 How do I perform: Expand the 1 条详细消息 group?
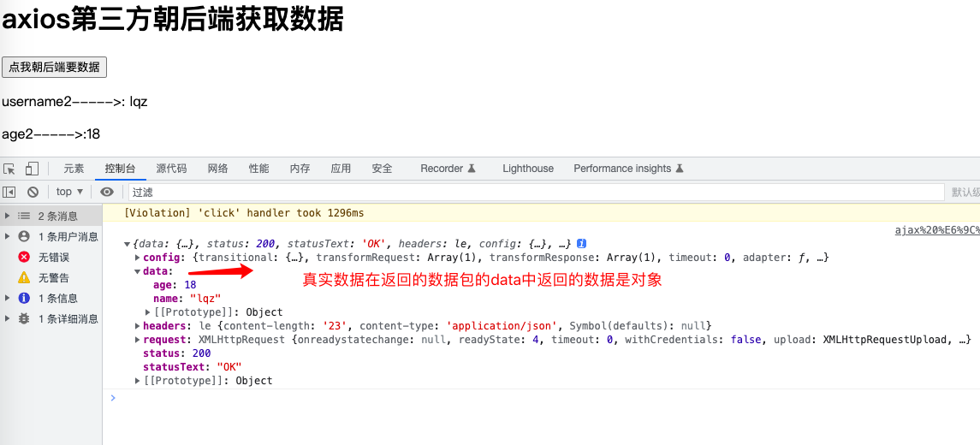click(7, 318)
